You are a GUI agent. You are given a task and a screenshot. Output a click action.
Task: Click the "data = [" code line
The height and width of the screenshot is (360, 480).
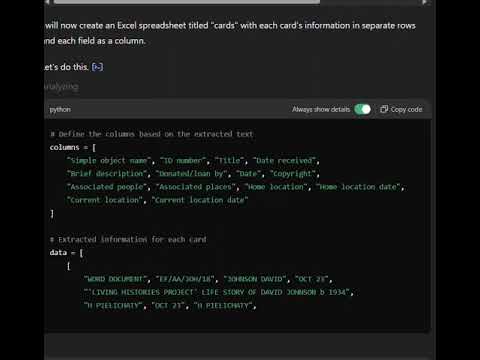tap(66, 253)
